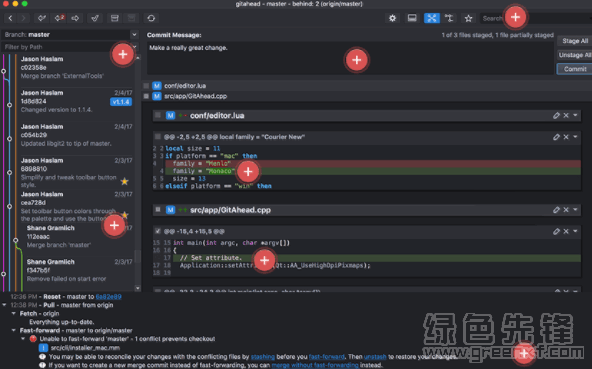
Task: Edit the 'local family' hunk with pencil icon
Action: (x=556, y=137)
